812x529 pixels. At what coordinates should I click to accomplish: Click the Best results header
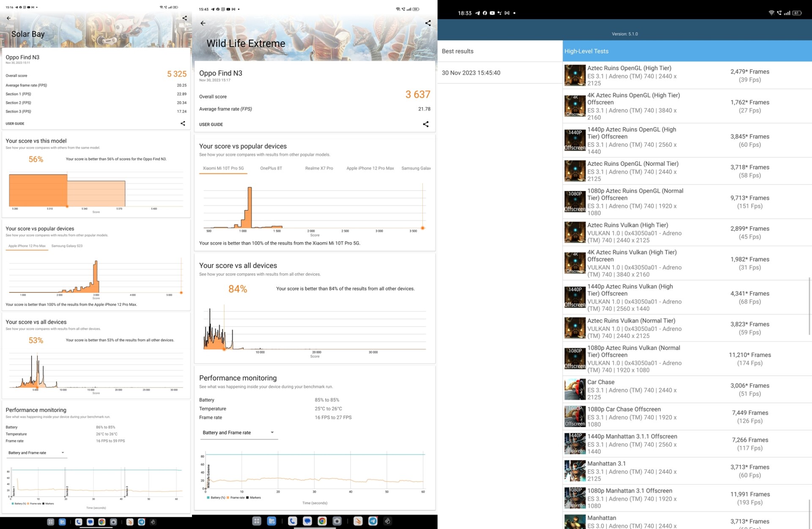coord(500,51)
